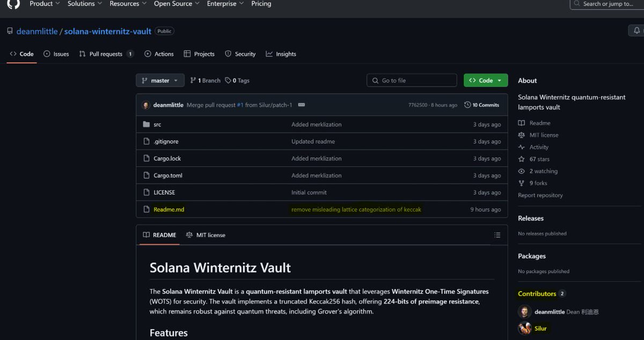Click the notifications bell icon
Screen dimensions: 644x340
[x=636, y=31]
